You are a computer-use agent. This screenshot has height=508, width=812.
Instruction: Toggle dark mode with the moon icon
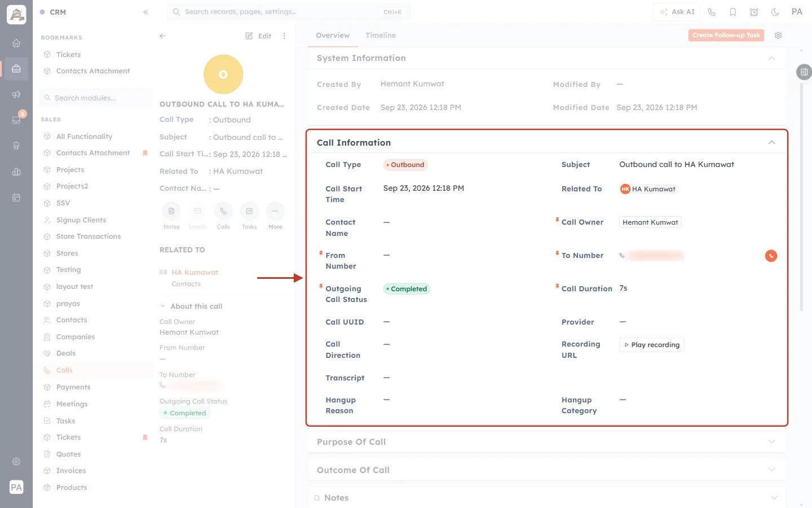point(775,12)
